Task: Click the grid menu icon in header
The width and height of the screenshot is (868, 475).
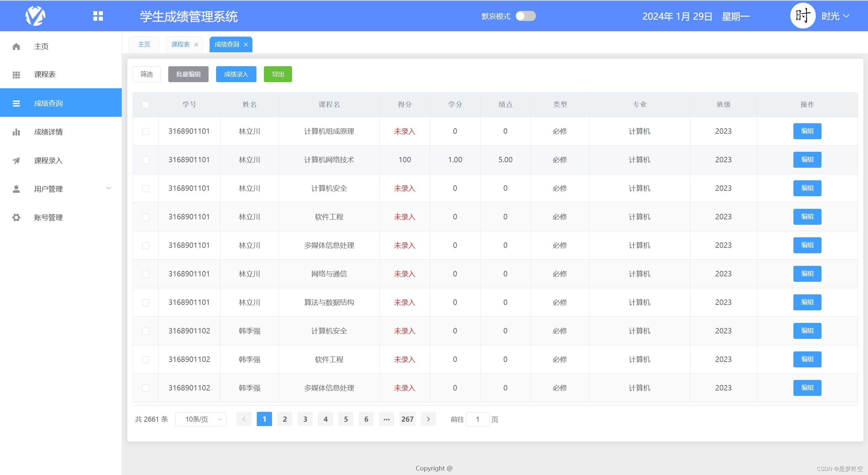Action: pos(98,16)
